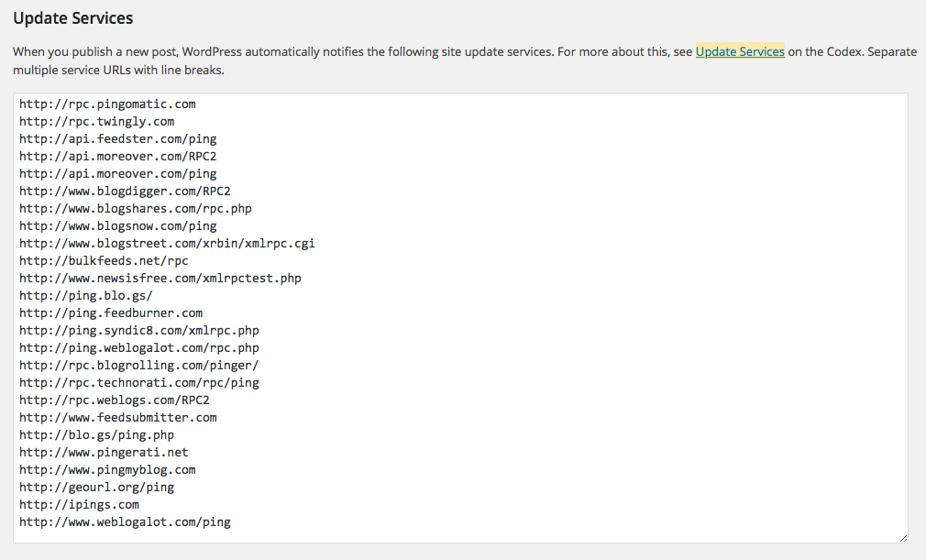Screen dimensions: 926x560
Task: Click the http://api.moreover.com/ping line
Action: coord(118,174)
